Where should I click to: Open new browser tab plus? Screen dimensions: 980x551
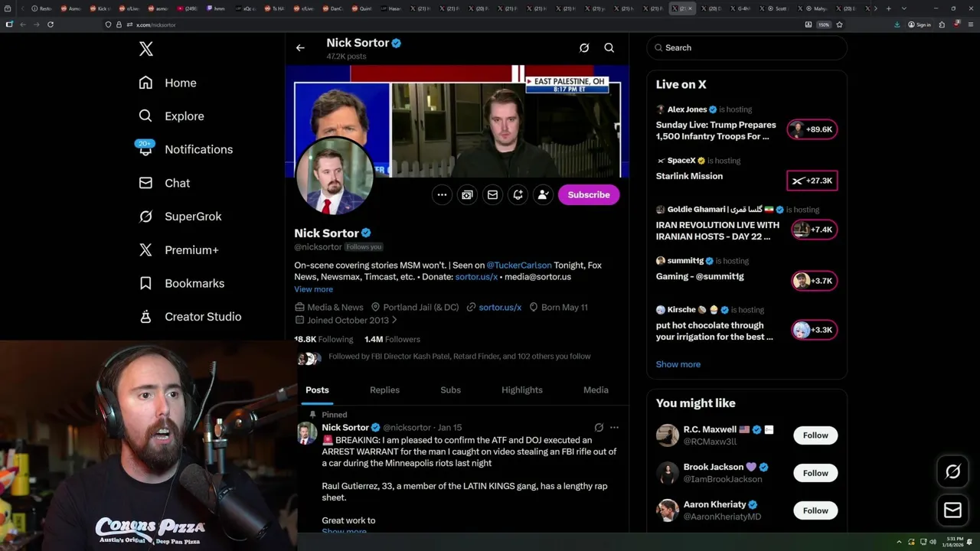888,8
